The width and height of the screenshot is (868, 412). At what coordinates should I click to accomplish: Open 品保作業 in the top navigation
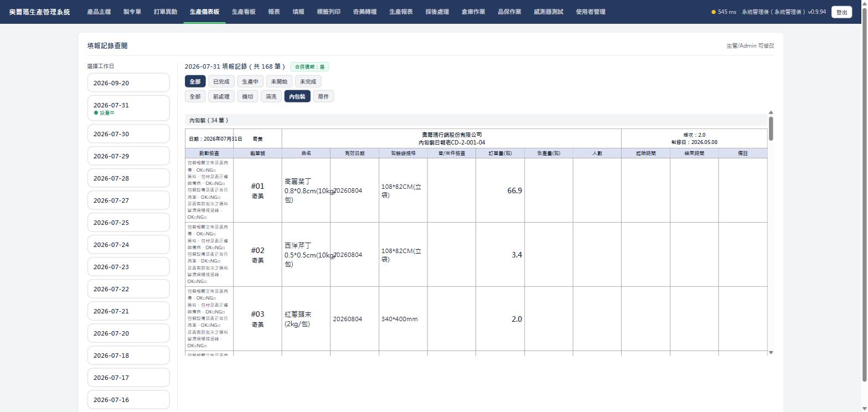(x=509, y=12)
